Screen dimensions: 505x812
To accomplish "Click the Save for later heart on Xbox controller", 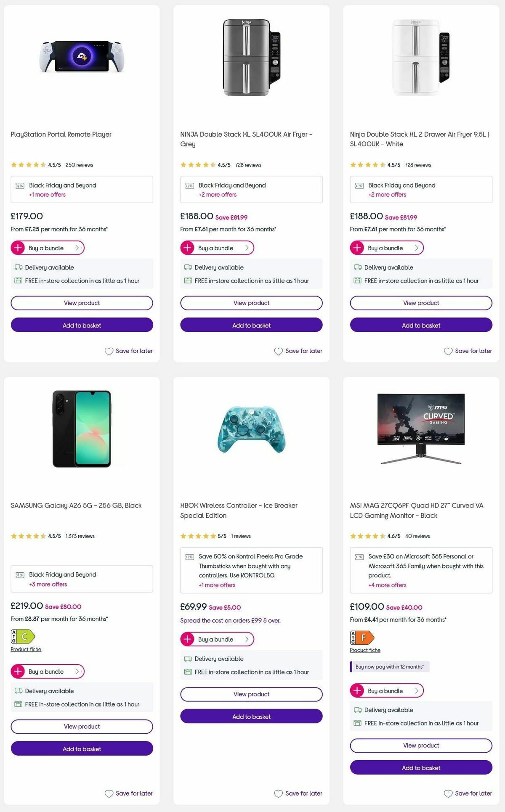I will click(x=278, y=793).
